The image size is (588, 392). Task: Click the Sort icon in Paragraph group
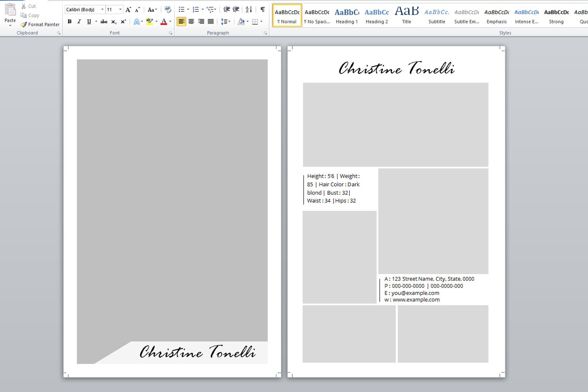(249, 9)
